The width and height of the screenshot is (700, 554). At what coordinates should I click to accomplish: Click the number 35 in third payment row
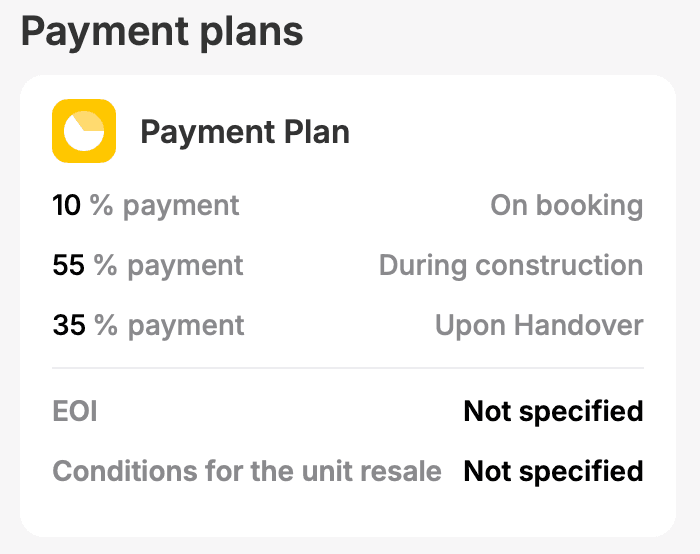pyautogui.click(x=69, y=325)
